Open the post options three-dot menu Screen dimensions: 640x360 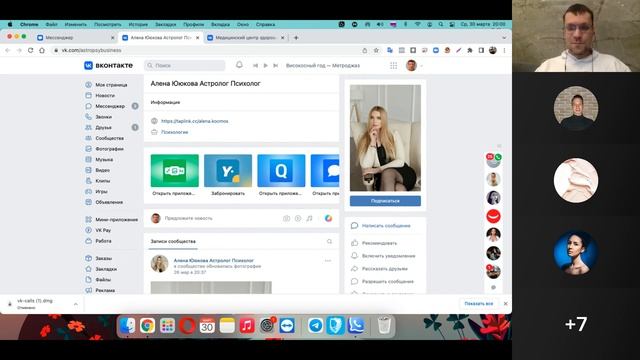[x=328, y=260]
